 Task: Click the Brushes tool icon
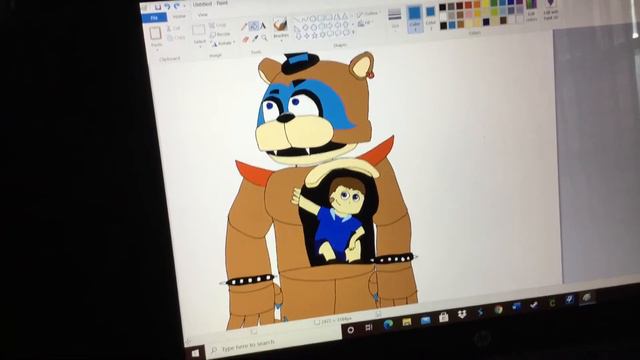[280, 24]
